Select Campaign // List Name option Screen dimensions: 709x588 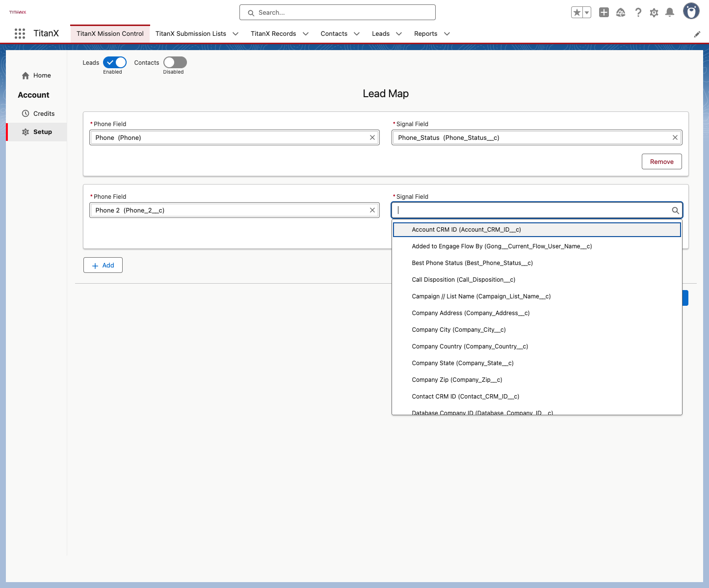pos(537,296)
